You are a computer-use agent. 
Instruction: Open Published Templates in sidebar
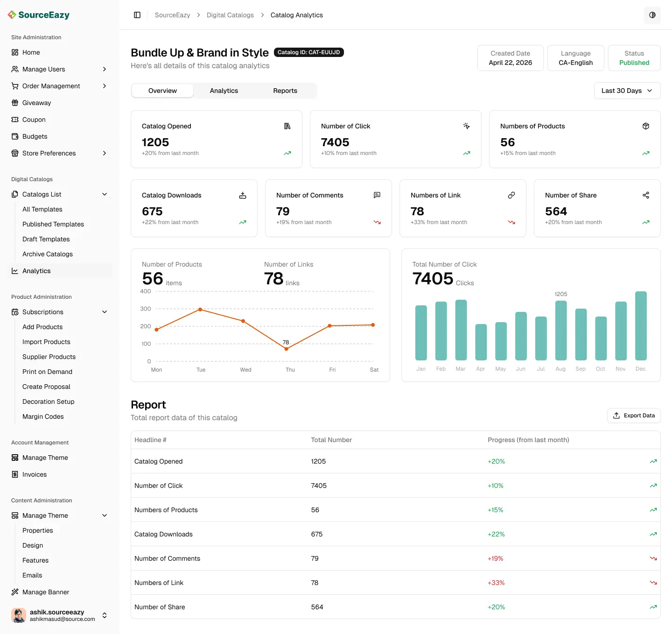tap(53, 224)
